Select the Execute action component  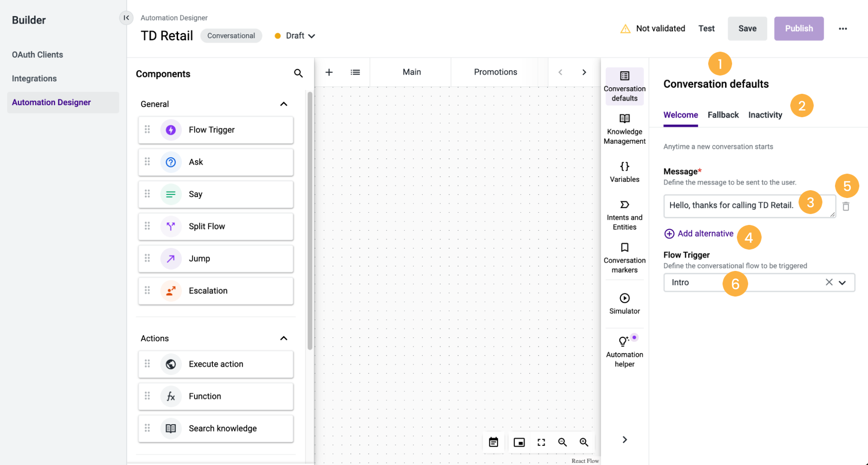tap(216, 364)
